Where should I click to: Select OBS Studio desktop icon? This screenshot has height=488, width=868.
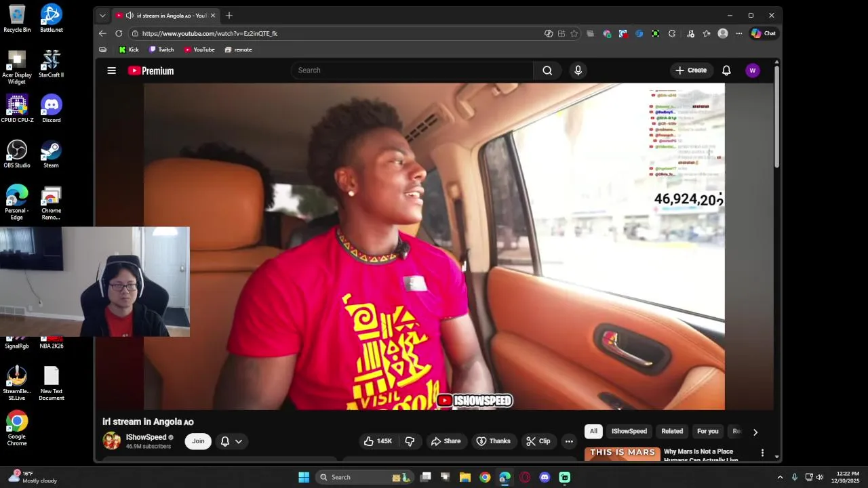(17, 155)
